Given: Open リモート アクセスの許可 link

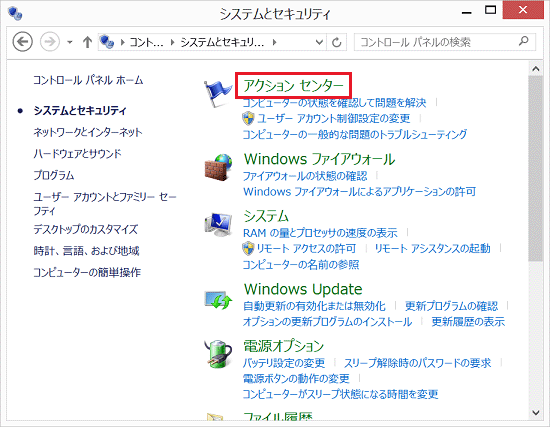Looking at the screenshot, I should click(306, 248).
